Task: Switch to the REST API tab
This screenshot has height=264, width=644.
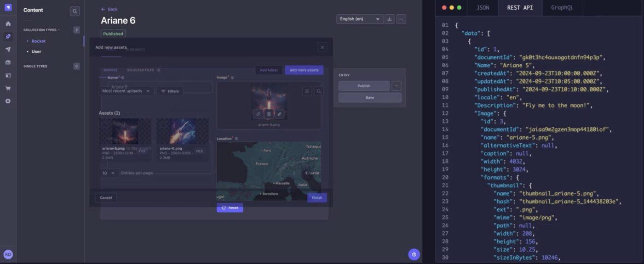Action: [520, 8]
